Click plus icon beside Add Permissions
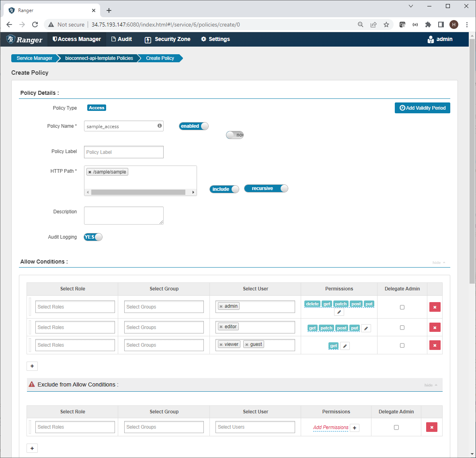Viewport: 476px width, 458px height. 355,428
